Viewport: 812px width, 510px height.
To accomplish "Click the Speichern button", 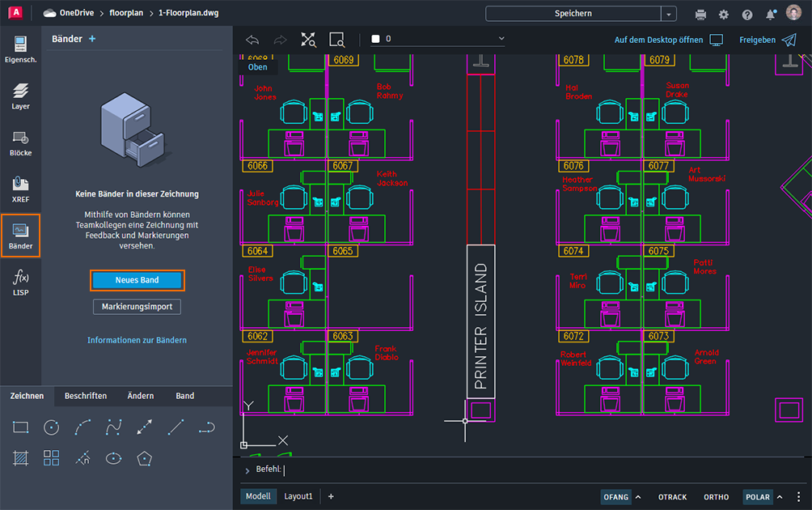I will (573, 14).
